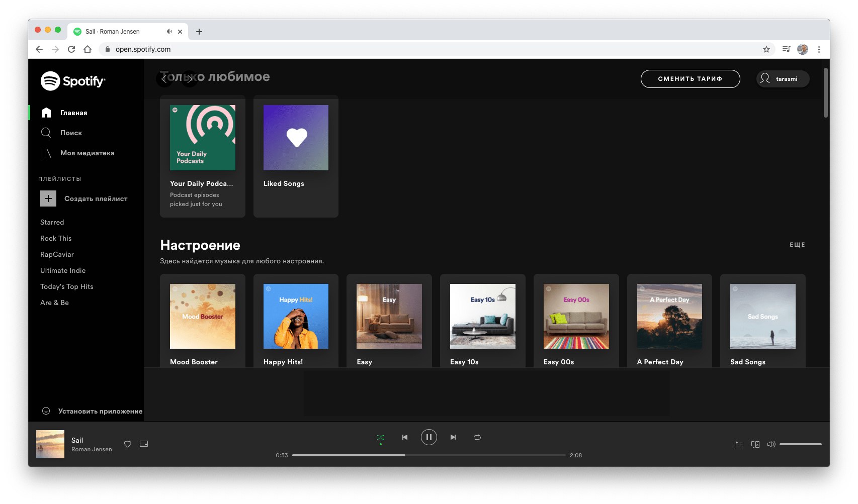This screenshot has height=504, width=858.
Task: Open the tarasmi user account menu
Action: (x=783, y=79)
